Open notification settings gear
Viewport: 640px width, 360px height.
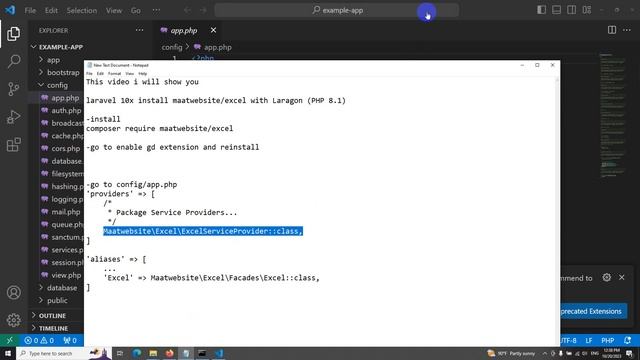point(607,278)
